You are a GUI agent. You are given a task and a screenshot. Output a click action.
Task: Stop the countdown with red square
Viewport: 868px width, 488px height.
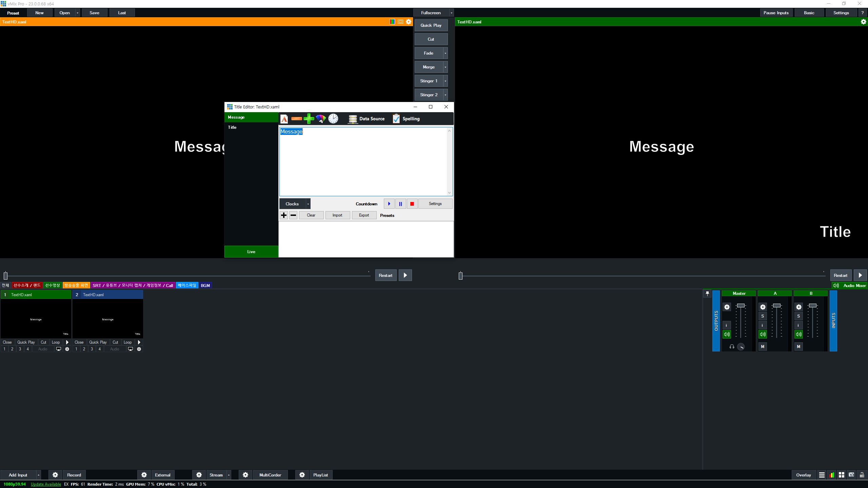(x=412, y=204)
